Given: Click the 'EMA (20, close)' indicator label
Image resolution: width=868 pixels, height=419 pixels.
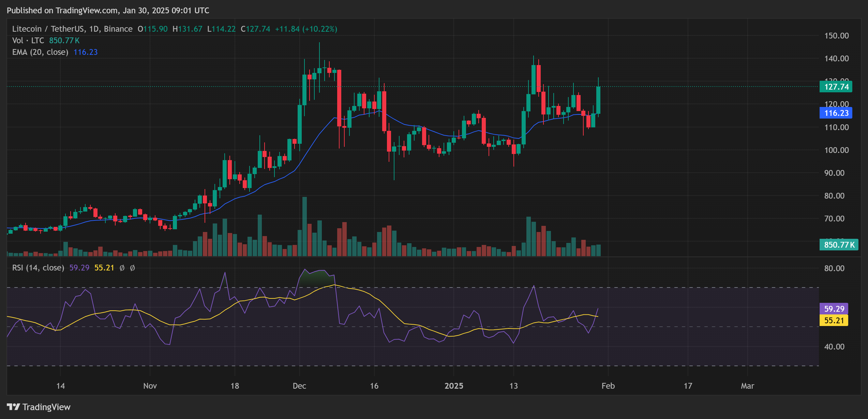Looking at the screenshot, I should click(x=40, y=52).
